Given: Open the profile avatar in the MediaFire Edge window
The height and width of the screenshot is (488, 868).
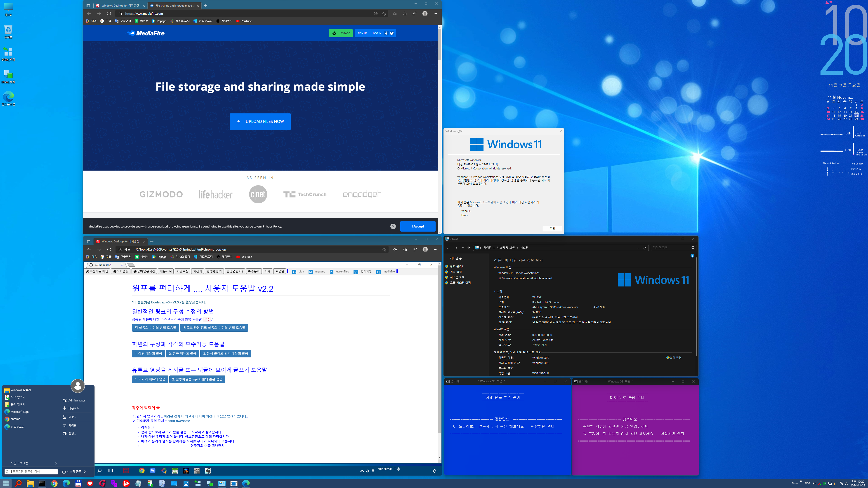Looking at the screenshot, I should (425, 14).
